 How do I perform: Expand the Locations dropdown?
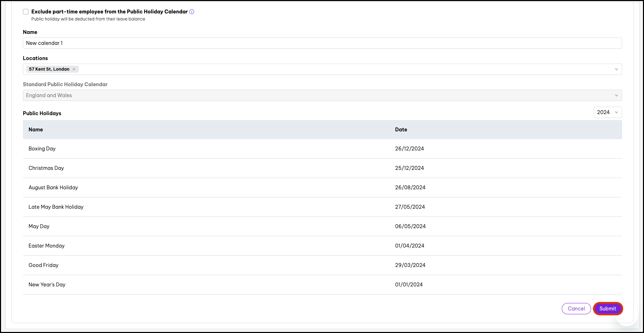(616, 69)
